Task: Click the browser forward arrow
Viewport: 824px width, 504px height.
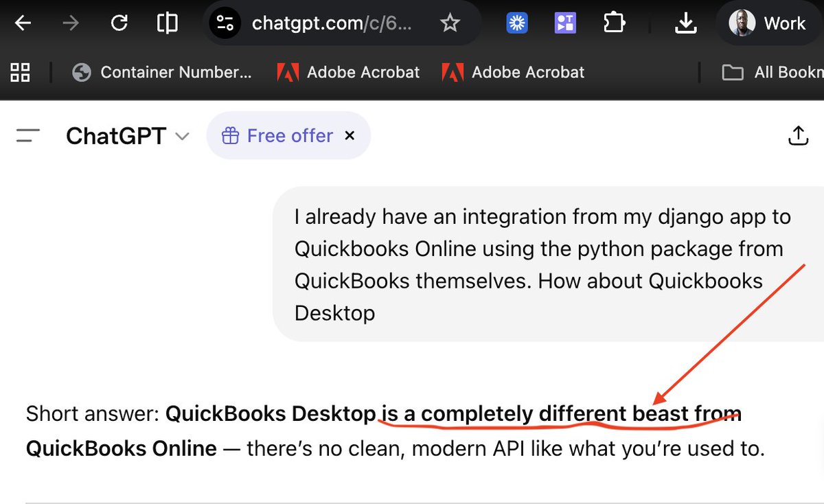Action: tap(71, 23)
